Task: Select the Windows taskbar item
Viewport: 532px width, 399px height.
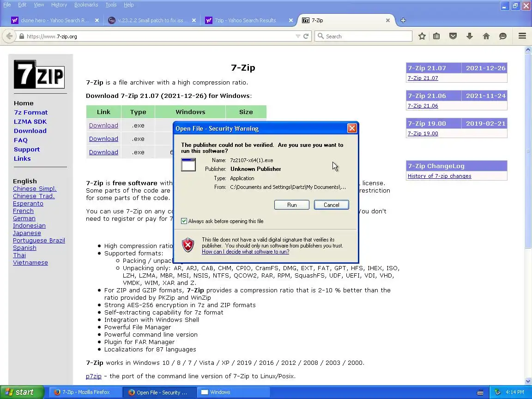Action: click(x=233, y=392)
